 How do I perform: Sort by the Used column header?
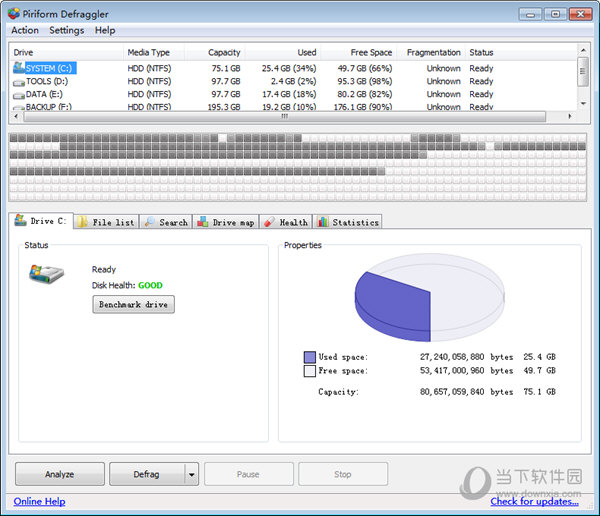(283, 52)
